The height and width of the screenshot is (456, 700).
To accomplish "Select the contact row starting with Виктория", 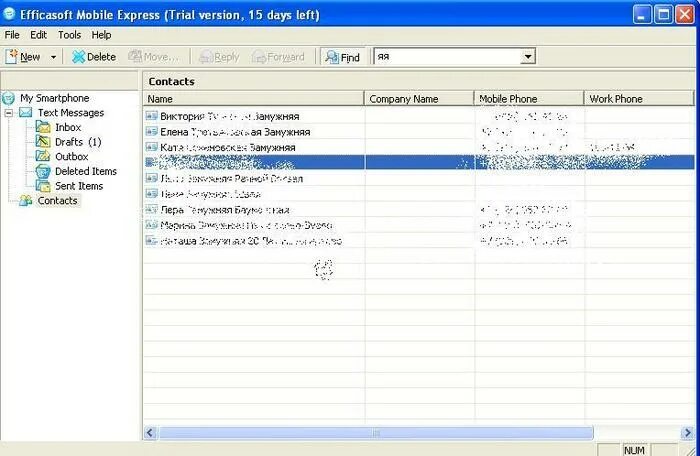I will (x=419, y=116).
